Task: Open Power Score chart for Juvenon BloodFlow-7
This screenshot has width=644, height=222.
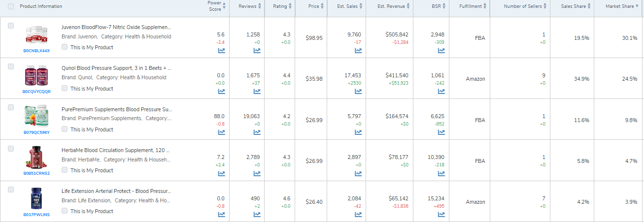Action: tap(221, 50)
